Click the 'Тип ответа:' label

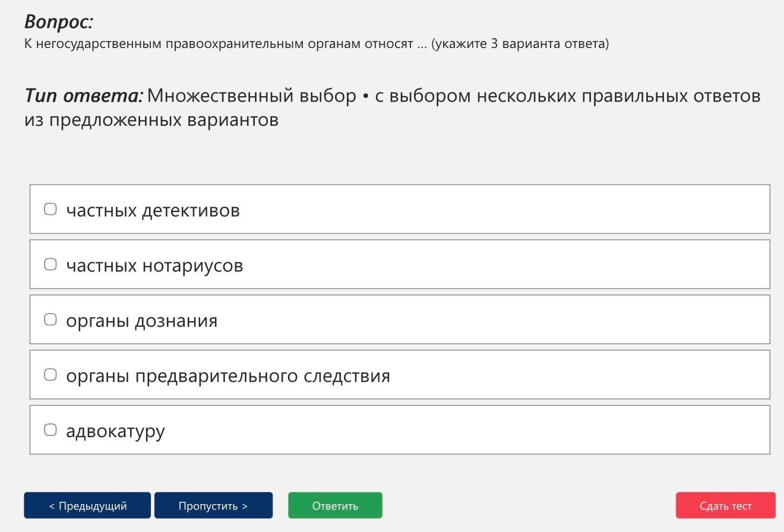click(84, 96)
